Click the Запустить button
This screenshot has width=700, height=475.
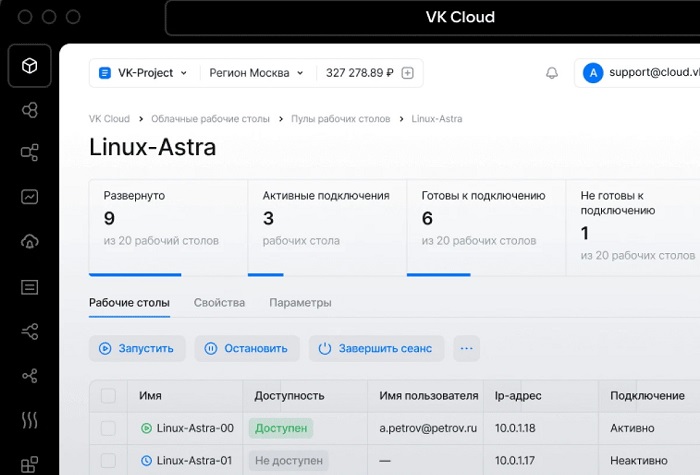point(137,348)
